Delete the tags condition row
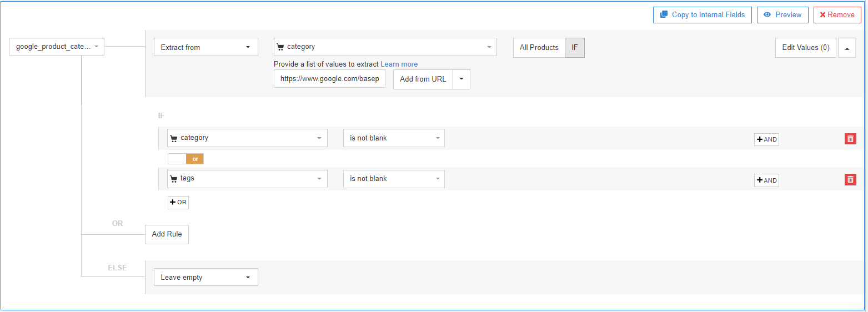This screenshot has width=868, height=312. 850,179
